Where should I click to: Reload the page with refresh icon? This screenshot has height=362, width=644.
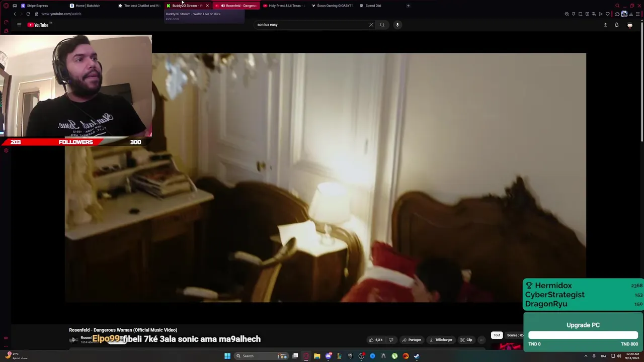pyautogui.click(x=28, y=14)
